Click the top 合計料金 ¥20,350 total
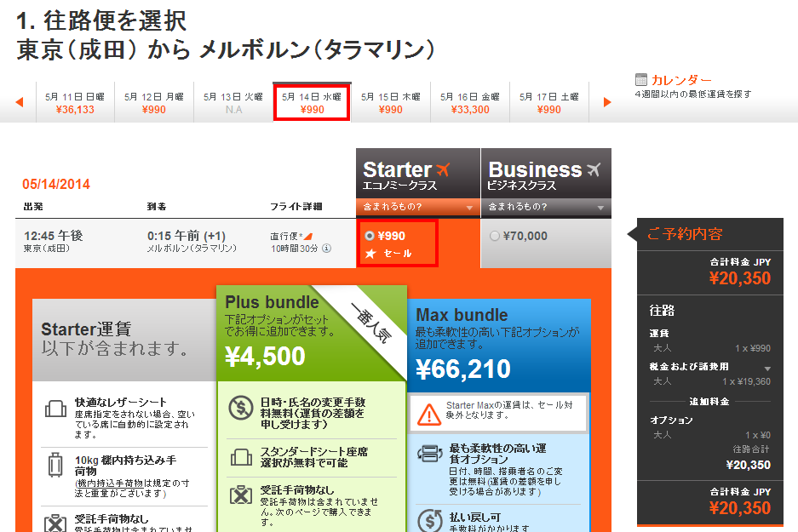Viewport: 798px width, 532px height. [x=740, y=278]
